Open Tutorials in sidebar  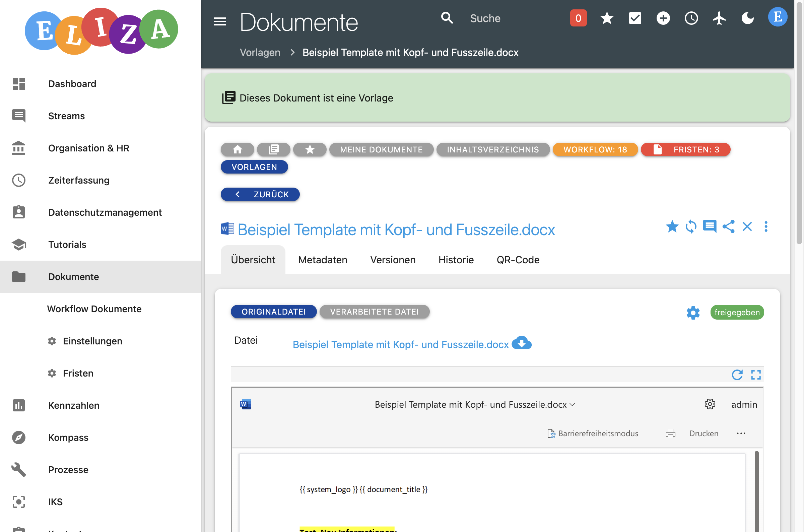pyautogui.click(x=100, y=245)
